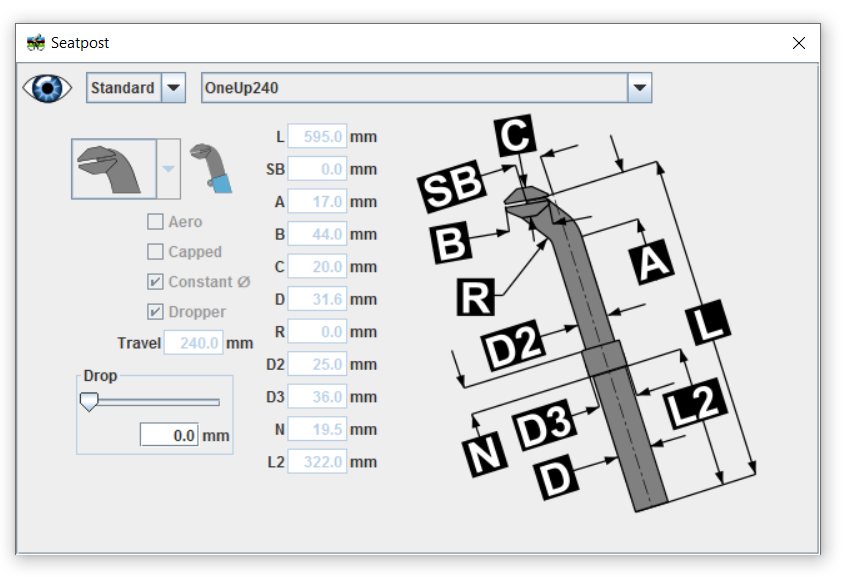Click the Drop value input field
This screenshot has width=843, height=577.
[170, 436]
